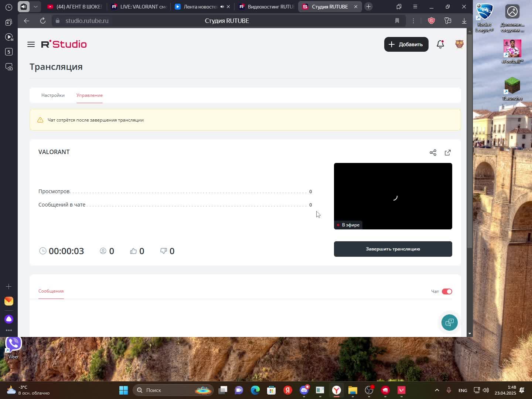The height and width of the screenshot is (399, 532).
Task: Select the Управление tab
Action: pyautogui.click(x=89, y=95)
